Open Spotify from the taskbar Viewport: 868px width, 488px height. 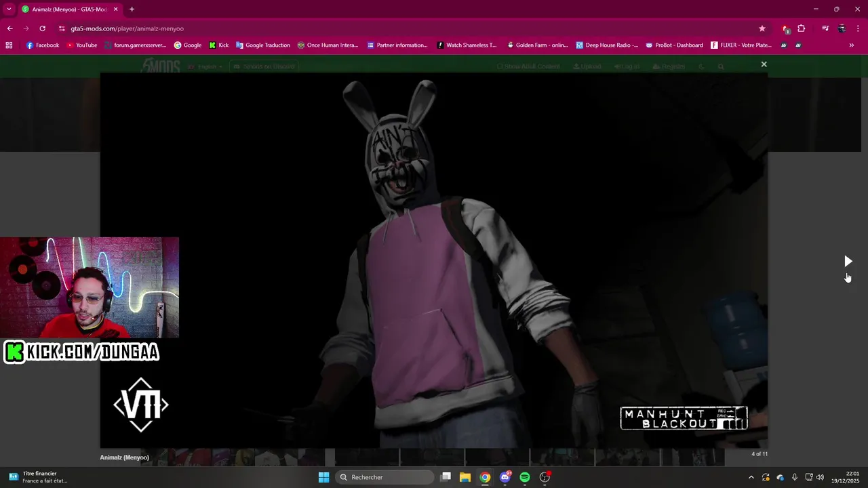click(x=525, y=477)
